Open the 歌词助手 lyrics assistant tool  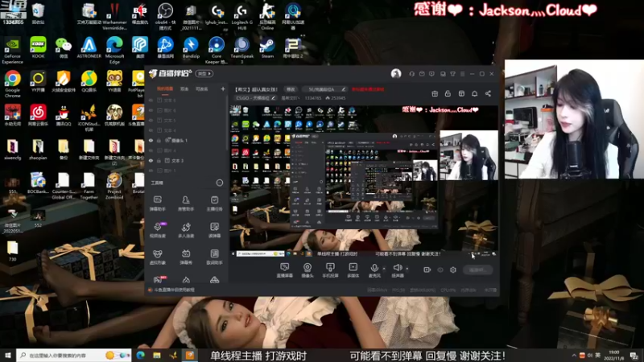point(214,257)
